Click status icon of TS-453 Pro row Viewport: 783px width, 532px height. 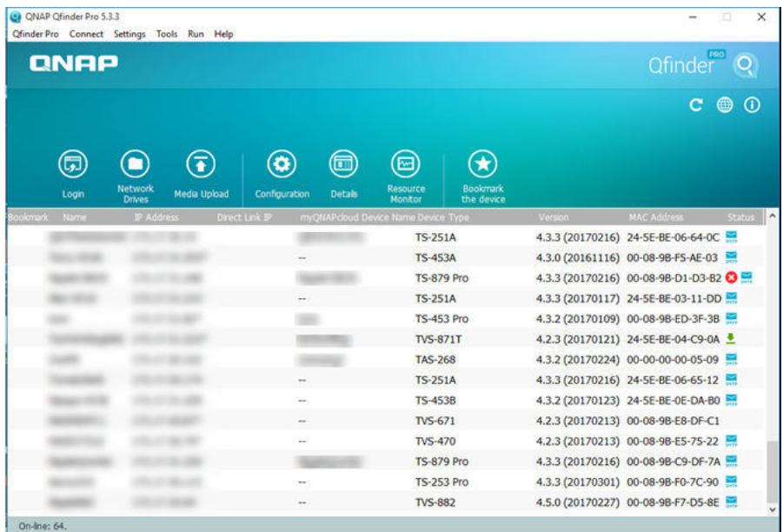731,318
